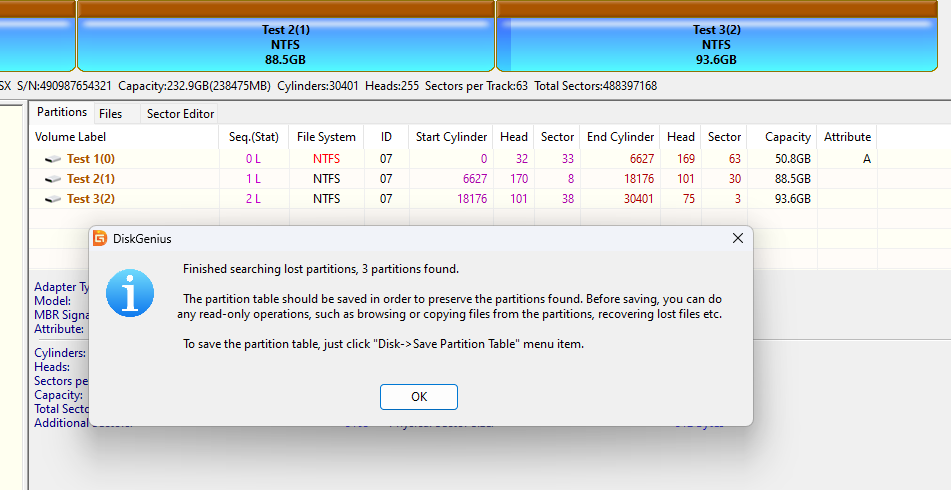Click Capacity:232.9GB(238475MB) text
The width and height of the screenshot is (951, 490).
194,86
